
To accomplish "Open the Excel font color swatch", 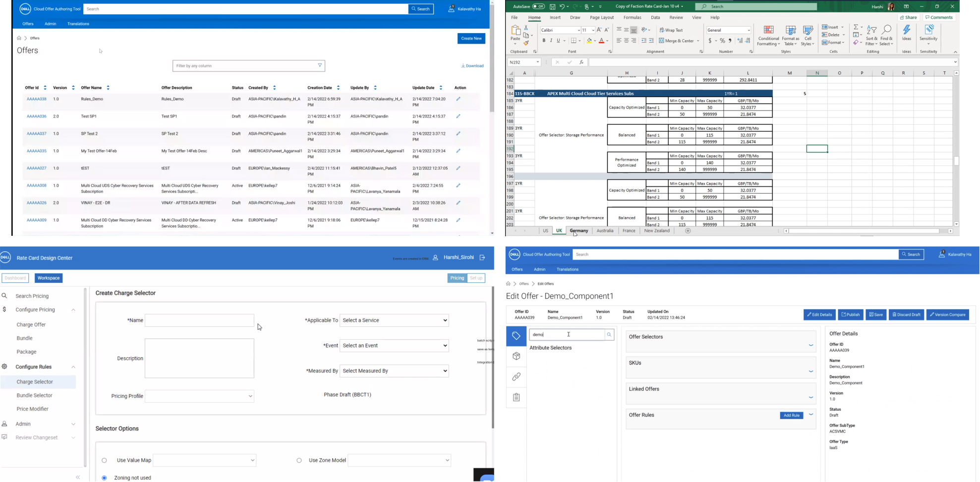I will [x=601, y=41].
